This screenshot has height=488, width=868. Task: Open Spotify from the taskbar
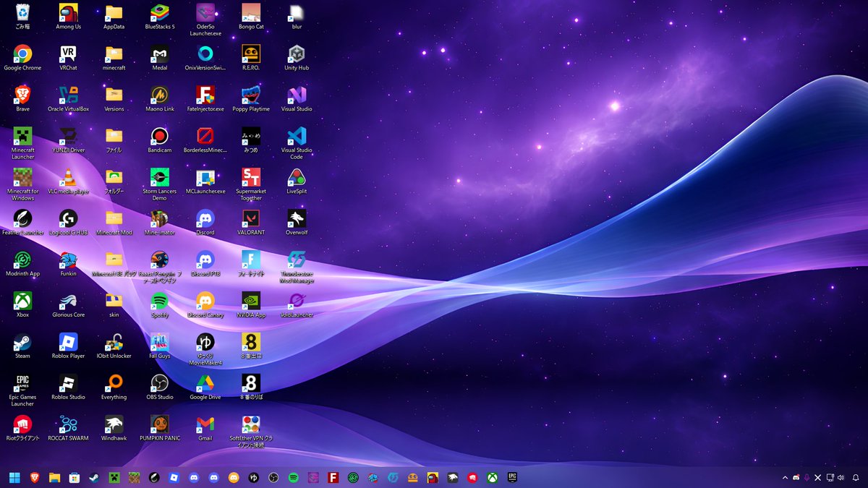tap(293, 477)
